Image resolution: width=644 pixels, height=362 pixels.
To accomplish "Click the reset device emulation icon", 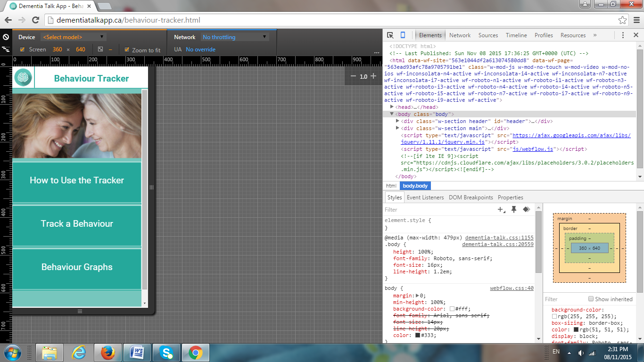I will click(6, 37).
